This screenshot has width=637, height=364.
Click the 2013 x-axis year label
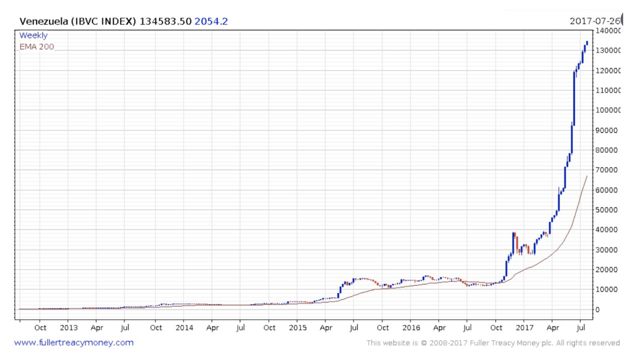point(68,328)
